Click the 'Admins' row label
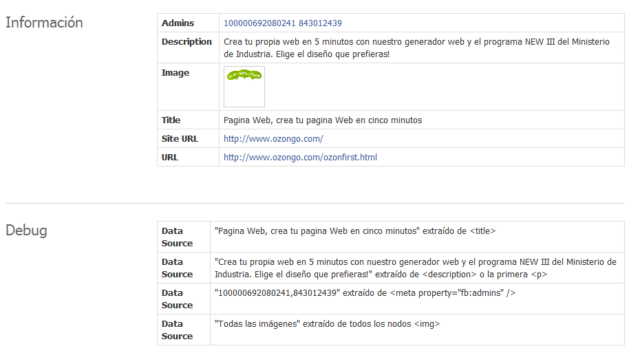The image size is (631, 364). pyautogui.click(x=178, y=23)
